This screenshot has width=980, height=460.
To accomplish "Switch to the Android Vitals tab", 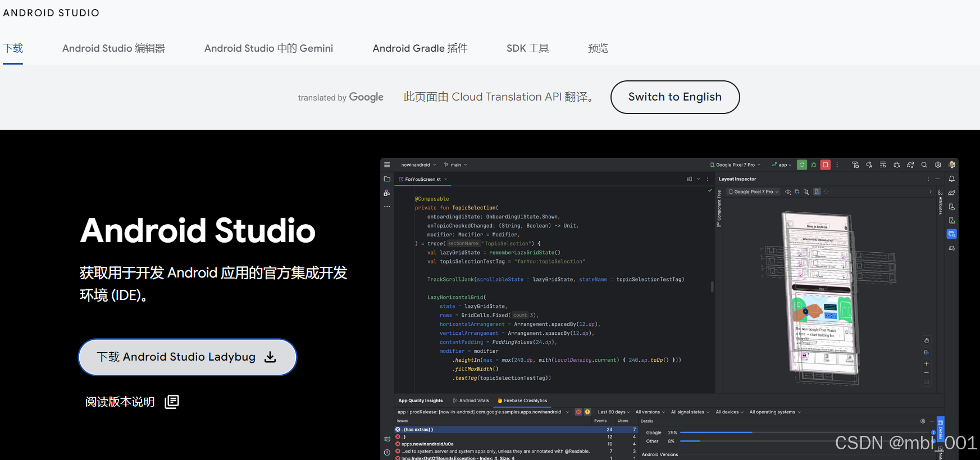I will [471, 400].
